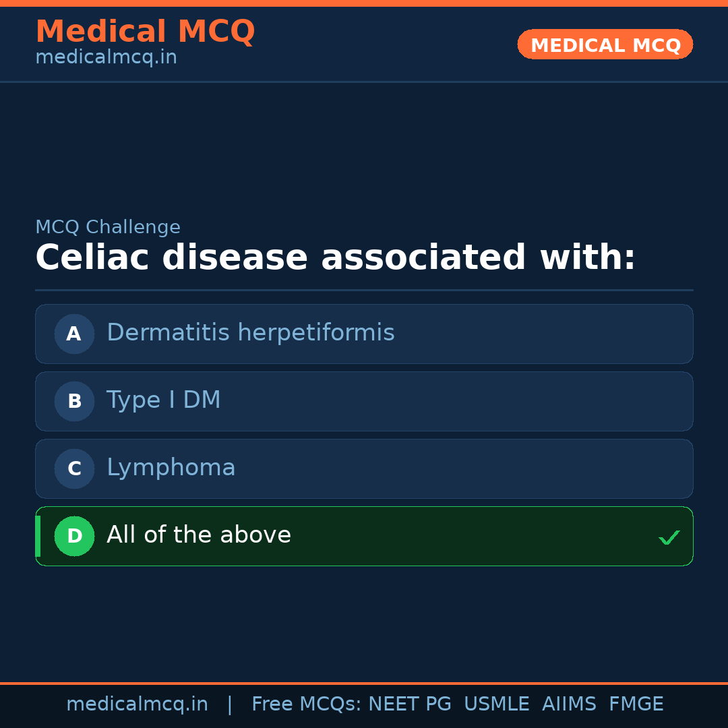
Task: Select the "All of the above" answer text
Action: (199, 535)
